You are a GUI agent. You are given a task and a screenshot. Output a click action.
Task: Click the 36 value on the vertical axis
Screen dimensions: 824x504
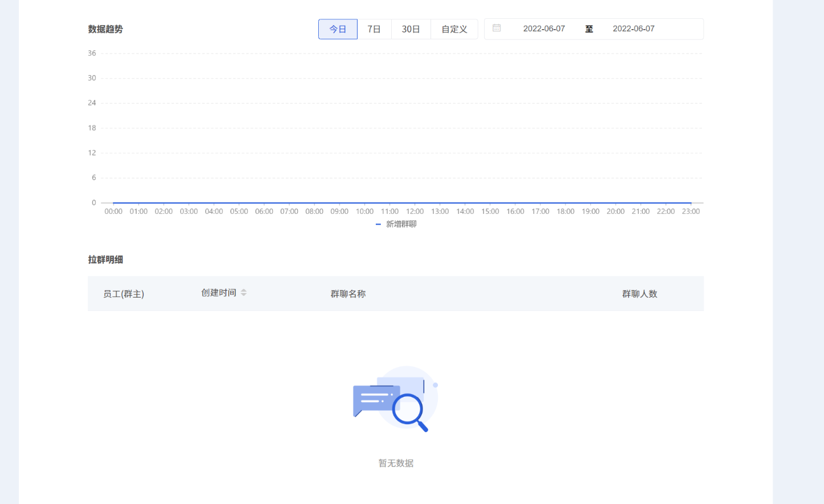[92, 53]
